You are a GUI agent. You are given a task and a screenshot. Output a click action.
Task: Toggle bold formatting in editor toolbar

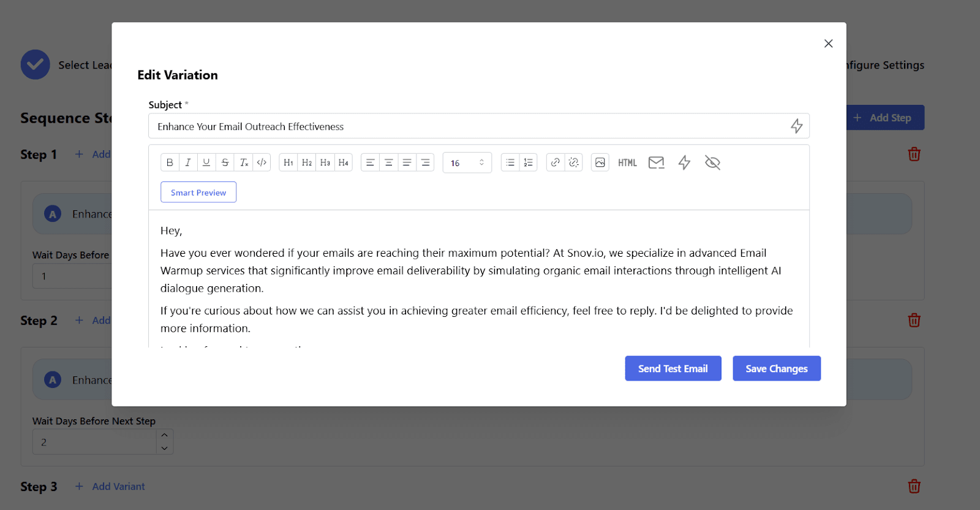(x=170, y=162)
